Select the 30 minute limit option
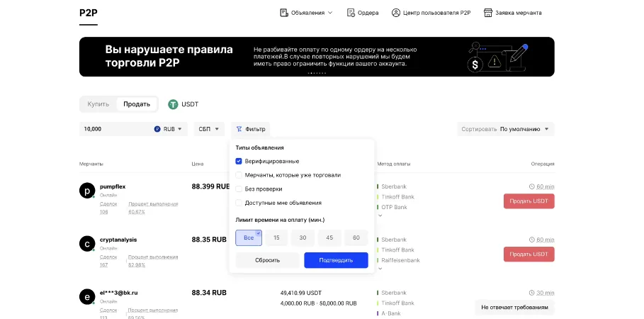The image size is (644, 319). (303, 237)
